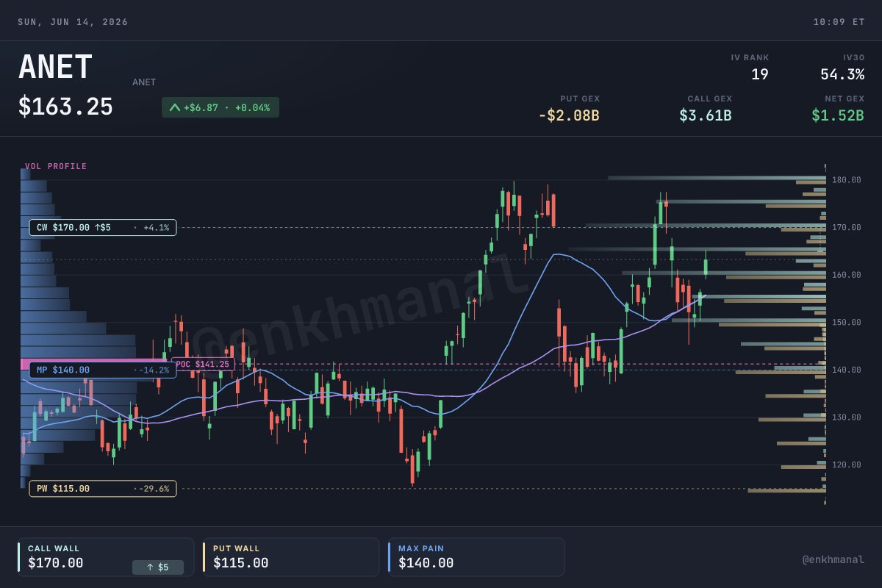Click the -14.2% value in MP label
The image size is (882, 588).
tap(153, 370)
